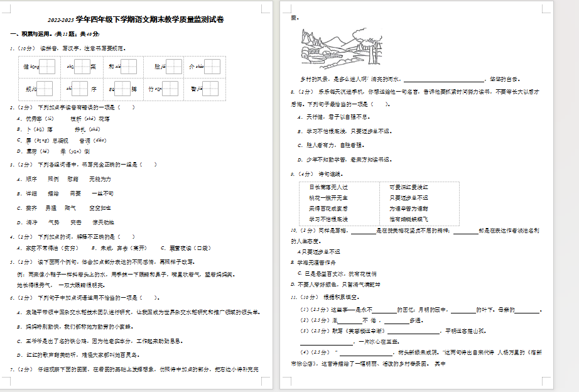Viewport: 579px width, 392px height.
Task: Click the writing box after 介
Action: point(212,67)
